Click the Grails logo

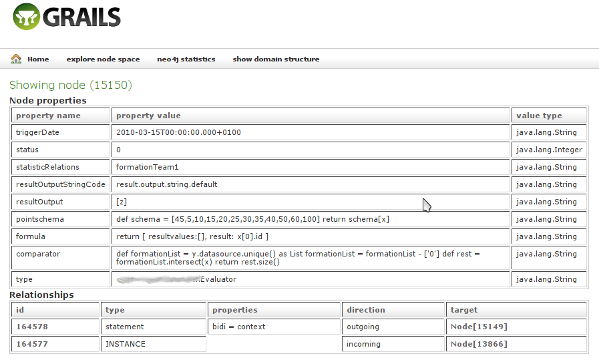[67, 17]
